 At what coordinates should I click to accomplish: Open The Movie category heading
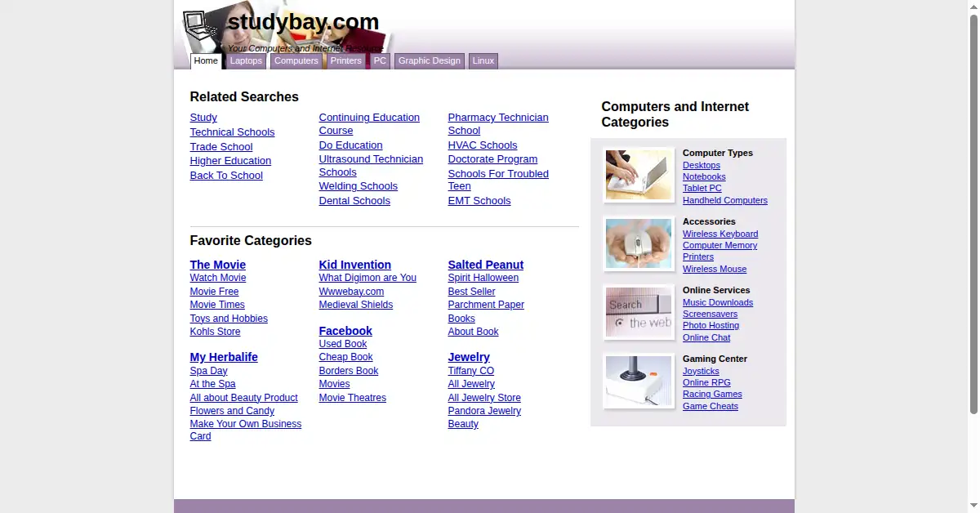pos(218,265)
